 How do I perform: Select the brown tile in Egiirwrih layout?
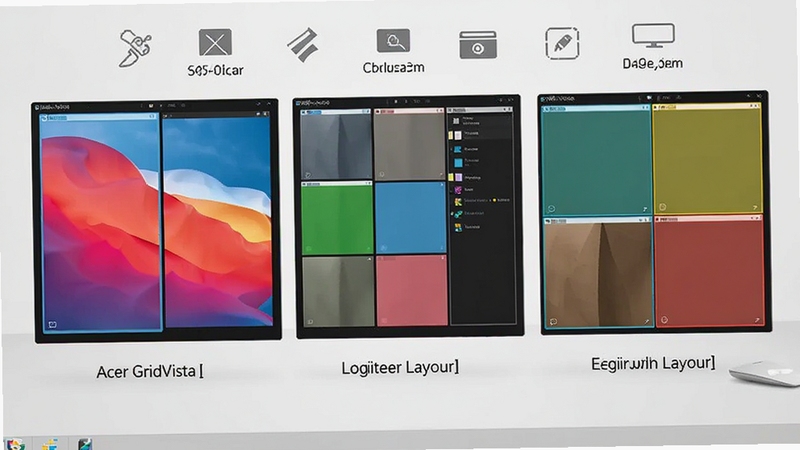click(598, 272)
